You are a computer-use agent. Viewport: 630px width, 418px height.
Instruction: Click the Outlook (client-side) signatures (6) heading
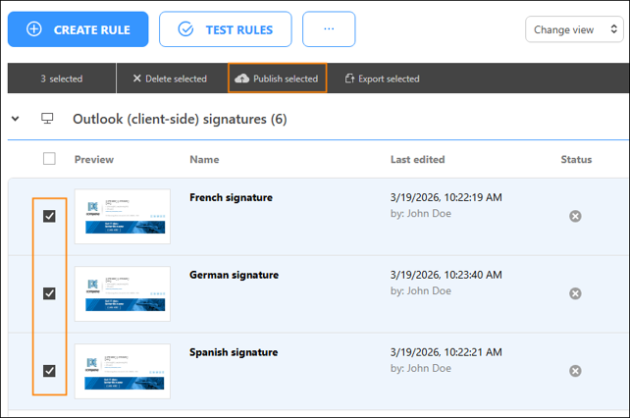click(x=180, y=119)
